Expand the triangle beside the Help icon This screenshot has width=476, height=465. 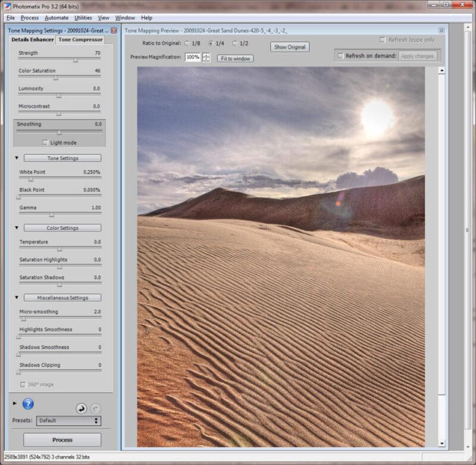[15, 404]
